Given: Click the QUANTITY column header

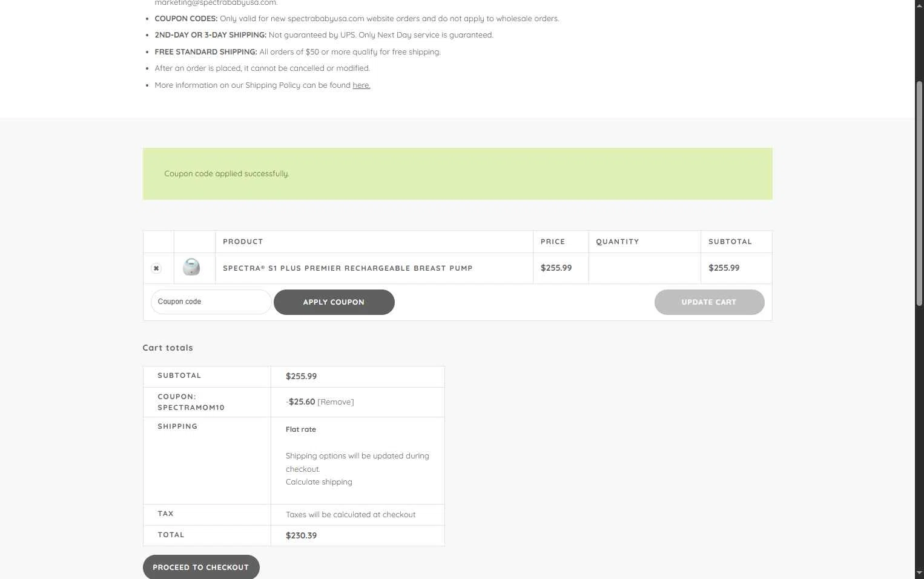Looking at the screenshot, I should coord(618,242).
